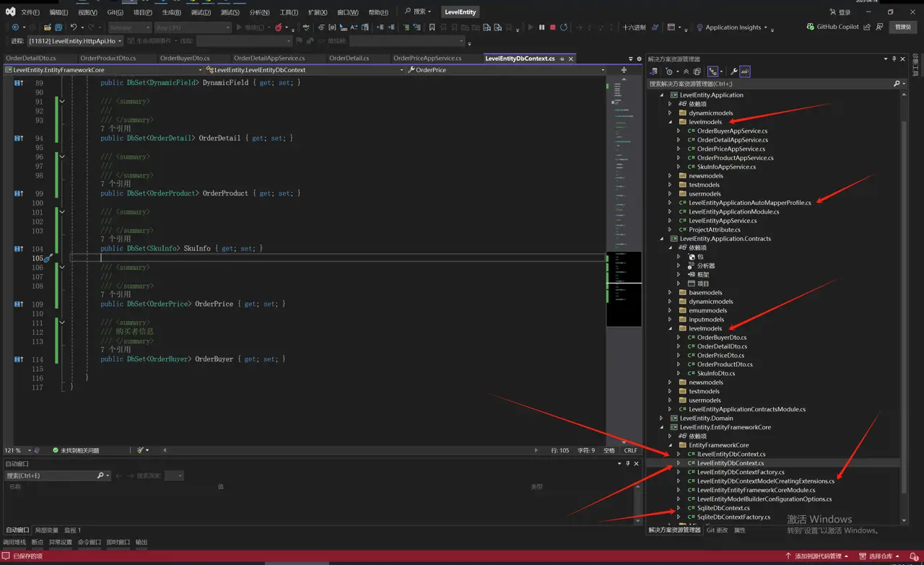Click the 管理员 button

(x=902, y=27)
